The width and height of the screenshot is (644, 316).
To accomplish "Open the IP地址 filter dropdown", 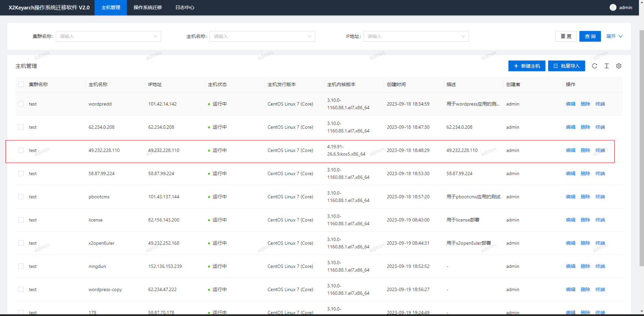I will pos(416,36).
